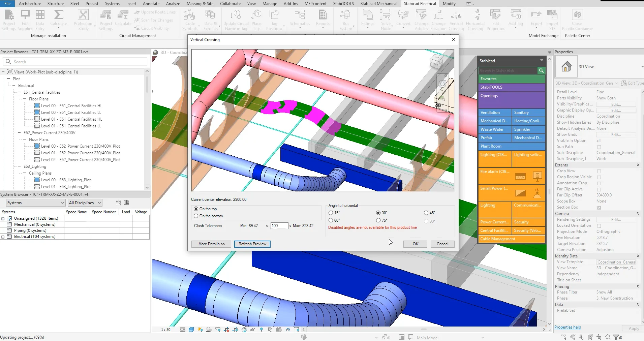Click the visual style icon in view bar
This screenshot has width=644, height=341.
[191, 330]
